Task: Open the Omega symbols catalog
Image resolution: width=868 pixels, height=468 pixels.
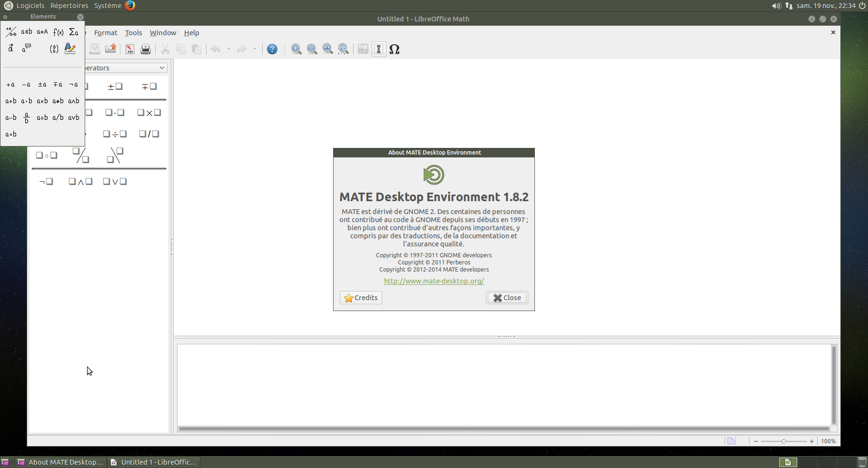Action: tap(395, 49)
